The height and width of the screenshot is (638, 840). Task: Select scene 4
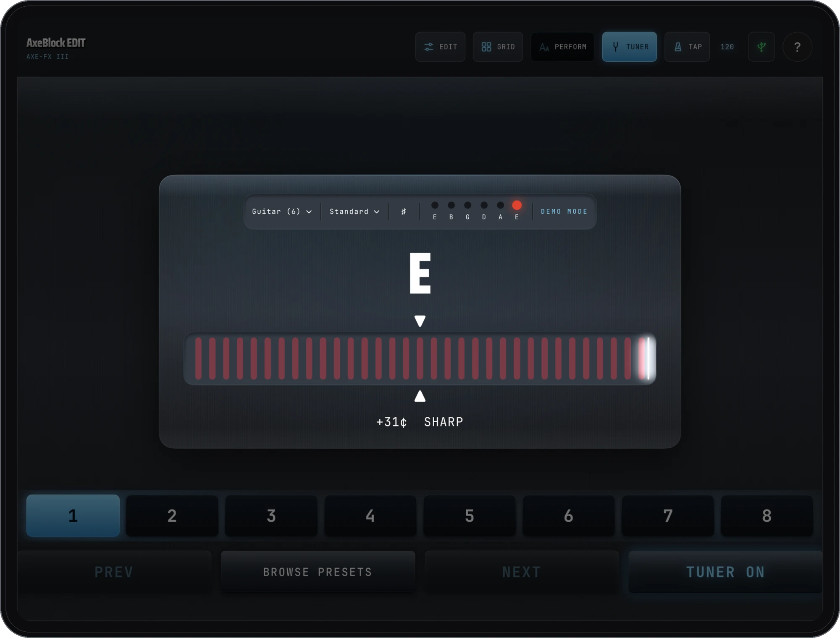[370, 515]
